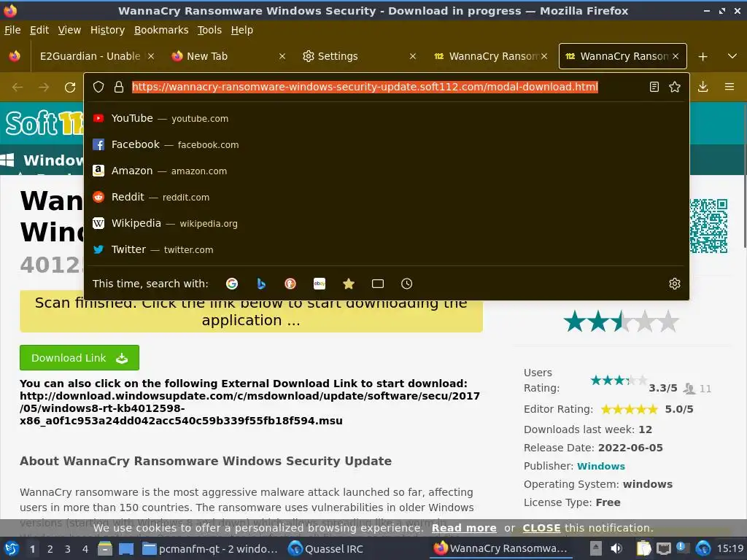
Task: Open the system start menu icon
Action: pos(12,548)
